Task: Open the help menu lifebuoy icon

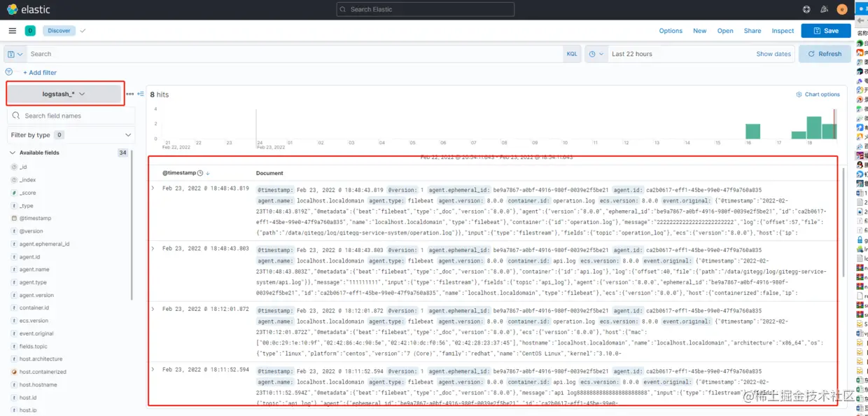Action: click(806, 9)
